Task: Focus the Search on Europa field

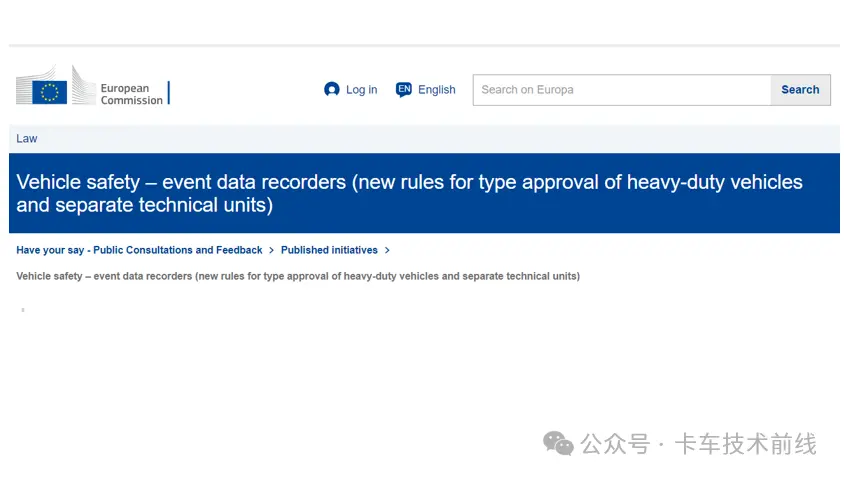Action: click(622, 90)
